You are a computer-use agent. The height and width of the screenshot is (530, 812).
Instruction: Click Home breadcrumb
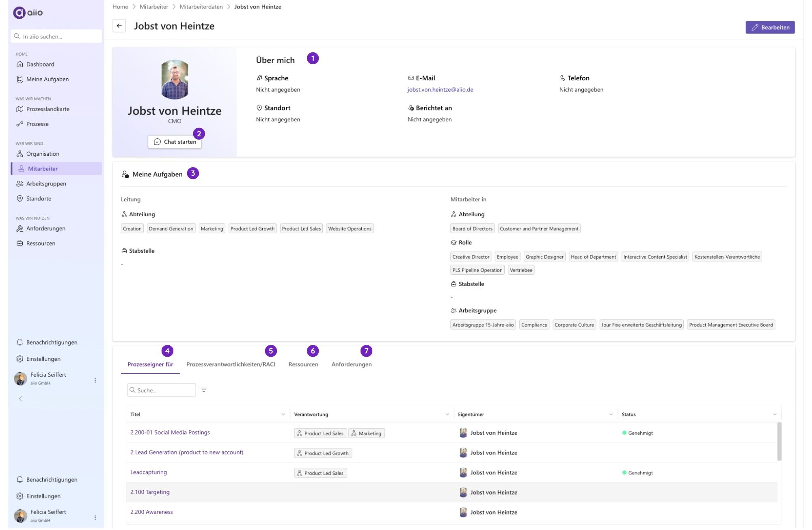120,7
